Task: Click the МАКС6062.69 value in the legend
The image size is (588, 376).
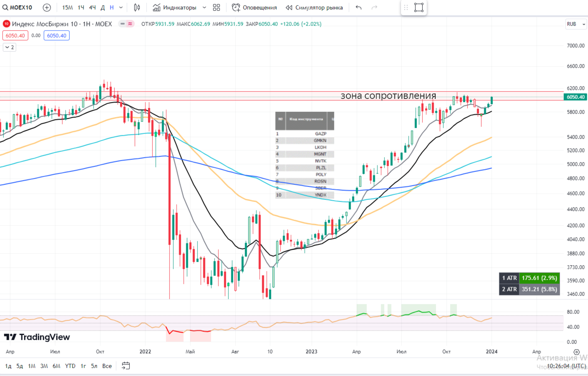Action: (x=193, y=24)
